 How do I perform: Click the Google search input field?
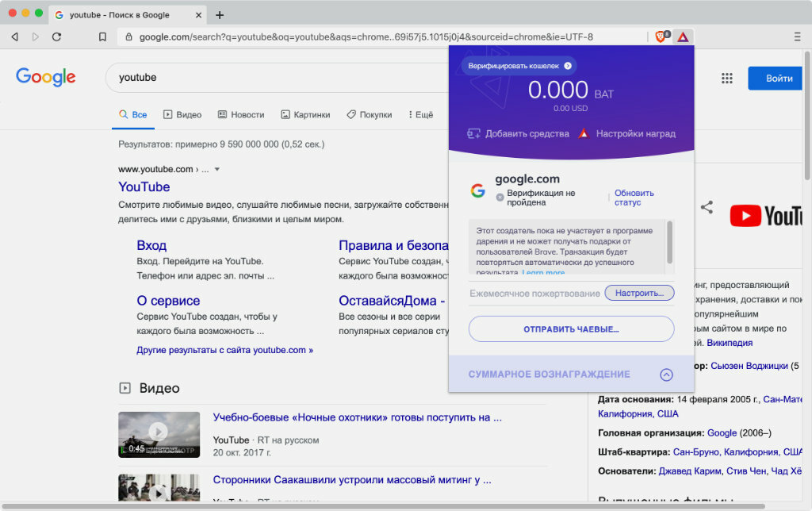(x=277, y=78)
